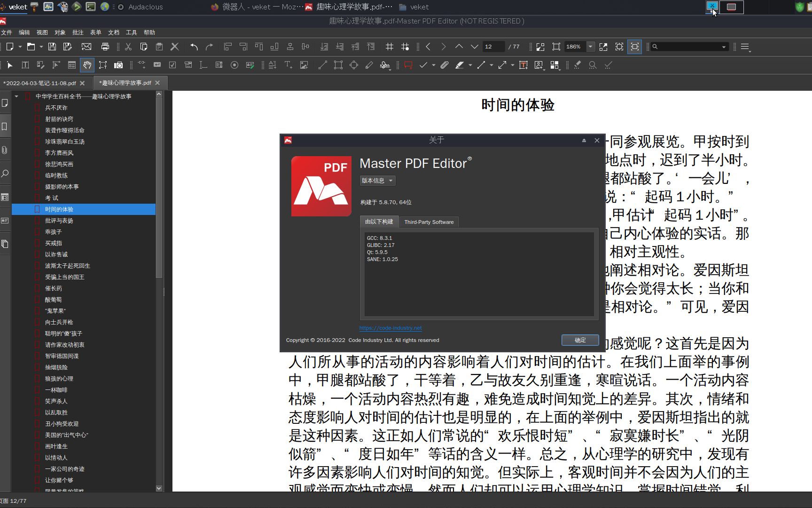Switch to Audacious in taskbar
Image resolution: width=812 pixels, height=508 pixels.
pyautogui.click(x=140, y=7)
